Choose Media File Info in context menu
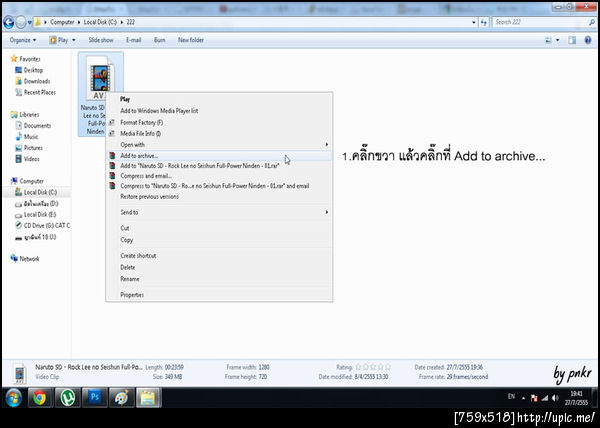The width and height of the screenshot is (600, 428). tap(219, 133)
